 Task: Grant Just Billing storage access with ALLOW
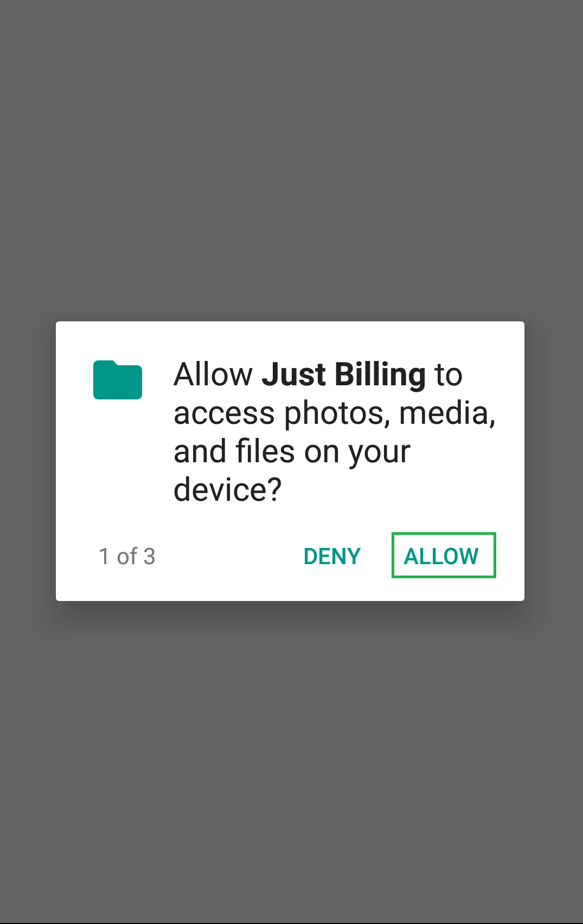pyautogui.click(x=444, y=555)
